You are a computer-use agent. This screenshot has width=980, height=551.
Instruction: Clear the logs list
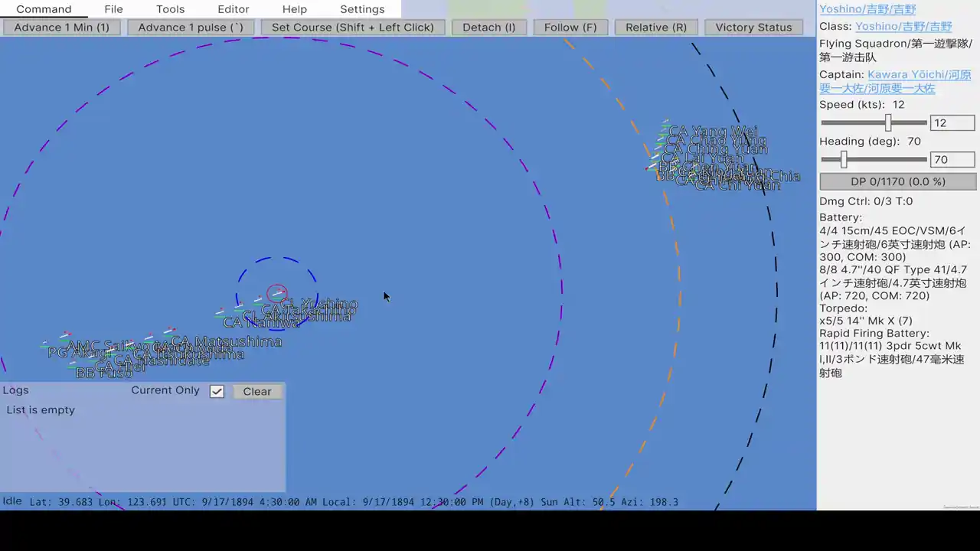point(257,391)
